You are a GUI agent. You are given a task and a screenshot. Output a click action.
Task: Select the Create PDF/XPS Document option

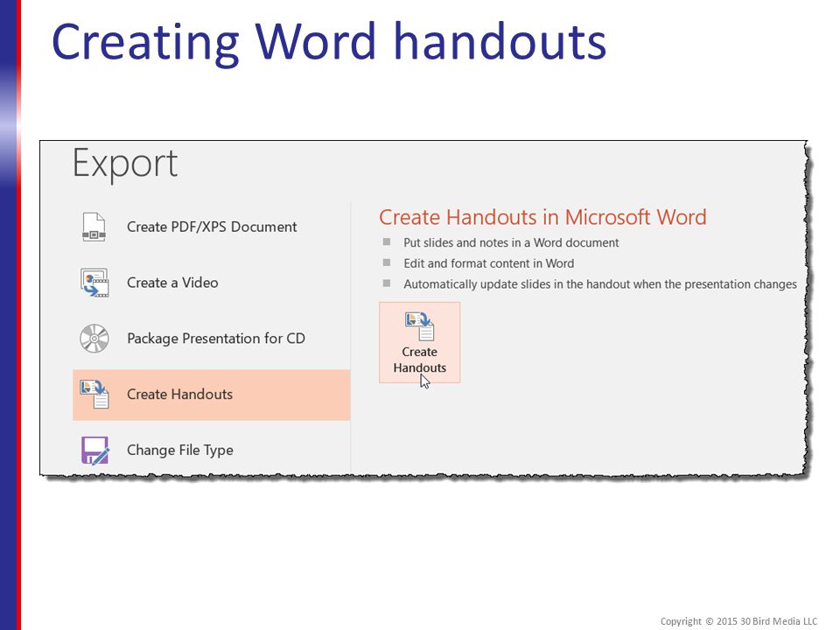212,227
